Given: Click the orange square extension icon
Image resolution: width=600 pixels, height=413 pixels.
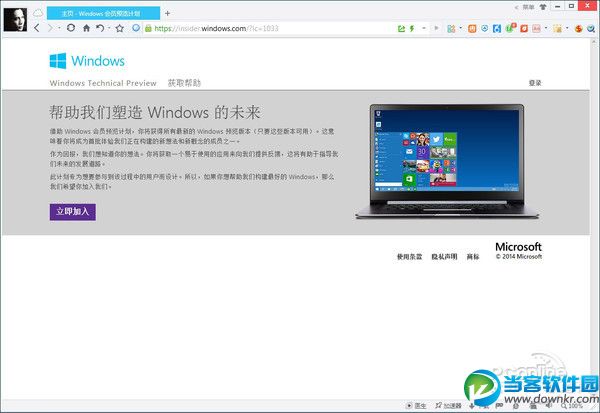Looking at the screenshot, I should click(x=472, y=29).
